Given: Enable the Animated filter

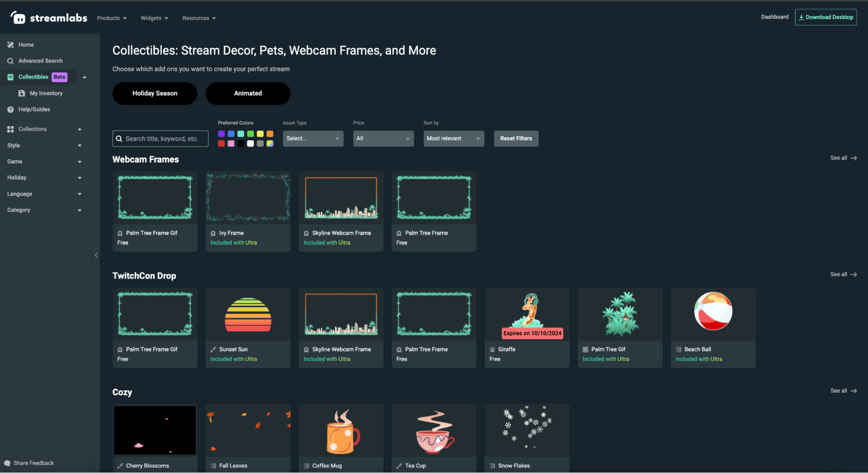Looking at the screenshot, I should [x=248, y=93].
